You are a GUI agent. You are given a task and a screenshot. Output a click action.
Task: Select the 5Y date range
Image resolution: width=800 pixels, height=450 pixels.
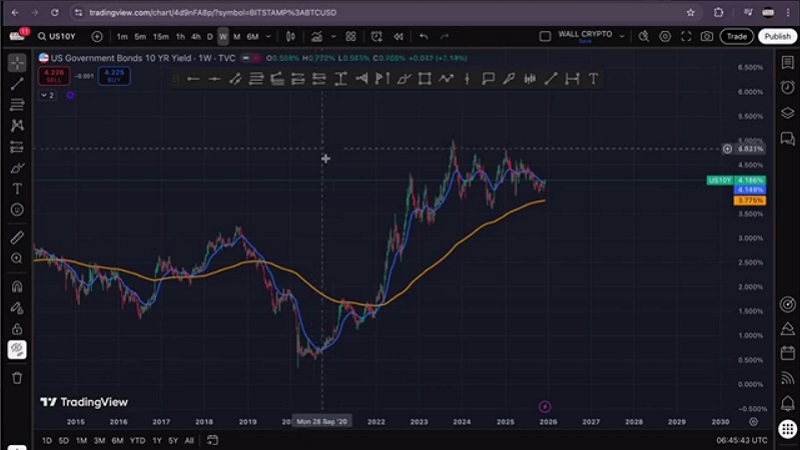click(x=172, y=440)
